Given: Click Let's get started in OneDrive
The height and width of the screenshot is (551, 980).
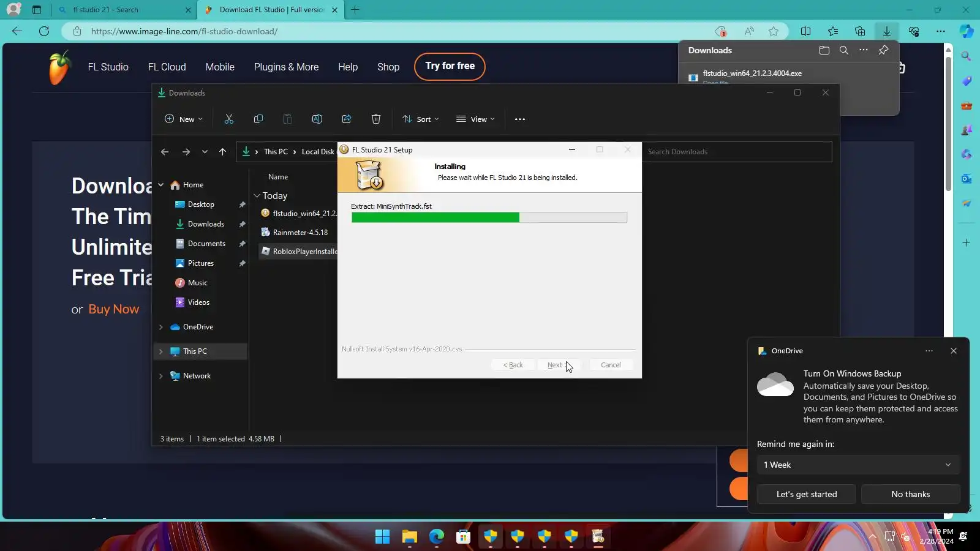Looking at the screenshot, I should click(x=807, y=495).
